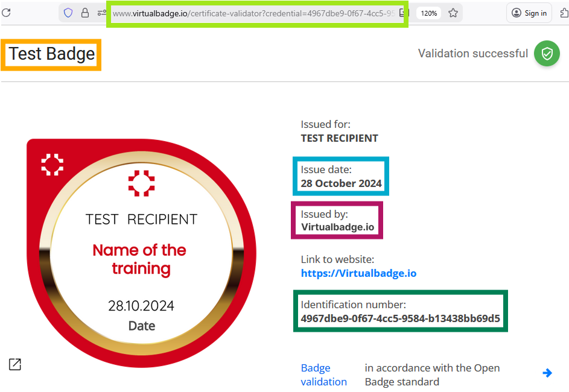Open the Badge validation link
569x392 pixels.
point(323,375)
